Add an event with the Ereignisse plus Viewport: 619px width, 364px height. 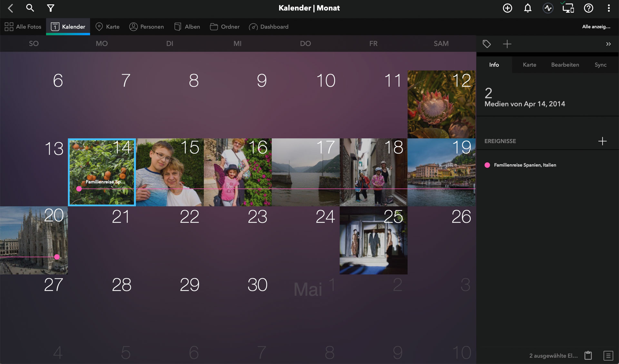click(x=602, y=141)
